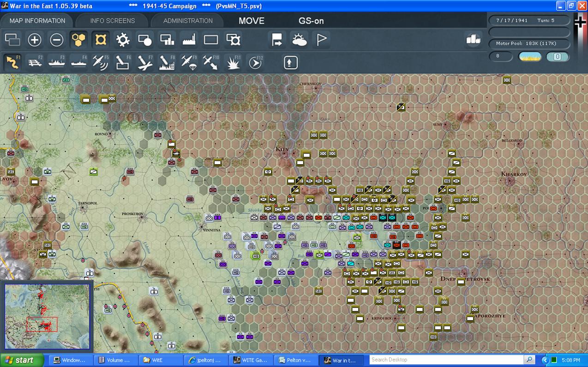Click the Search Desktop input field
The height and width of the screenshot is (367, 588).
[446, 360]
